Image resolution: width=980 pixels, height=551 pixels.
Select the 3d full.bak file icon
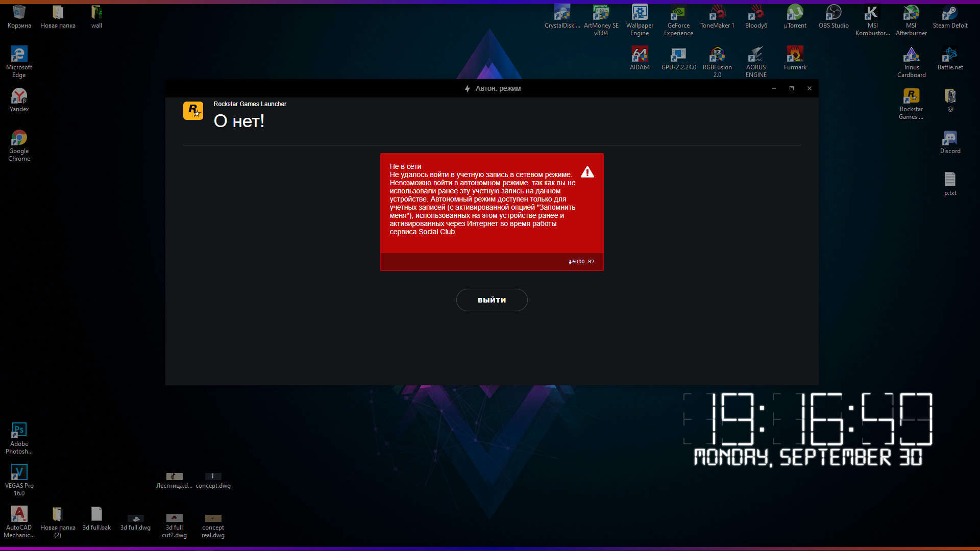tap(96, 518)
